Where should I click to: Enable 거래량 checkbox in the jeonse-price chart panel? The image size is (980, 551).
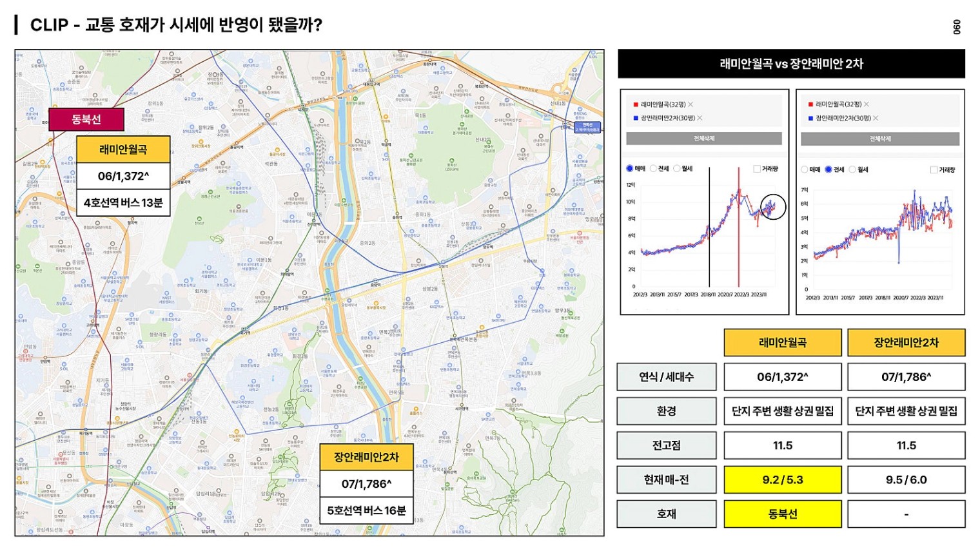point(934,169)
